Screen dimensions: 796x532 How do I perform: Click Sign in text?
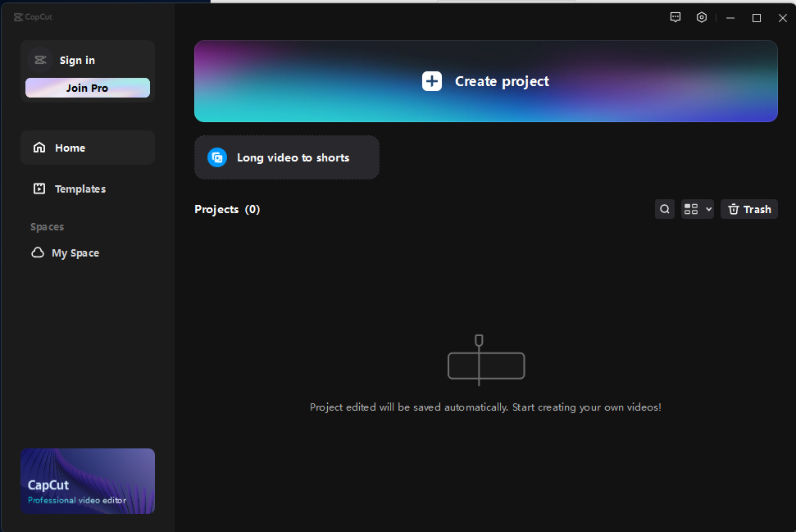click(77, 61)
